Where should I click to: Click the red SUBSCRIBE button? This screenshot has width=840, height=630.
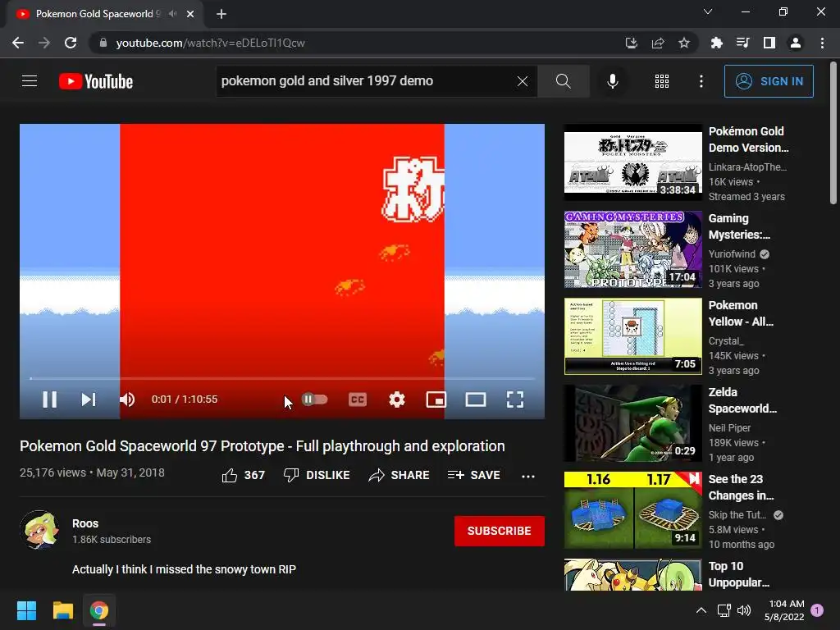(500, 531)
